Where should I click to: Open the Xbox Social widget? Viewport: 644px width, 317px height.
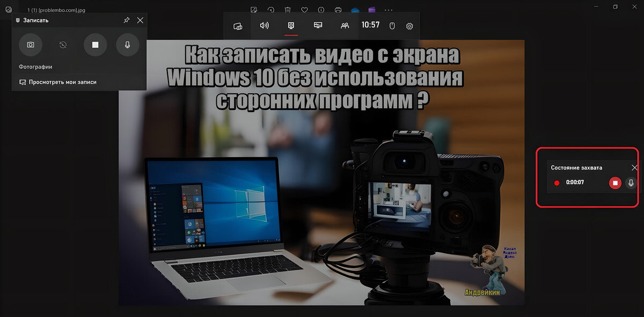tap(345, 25)
